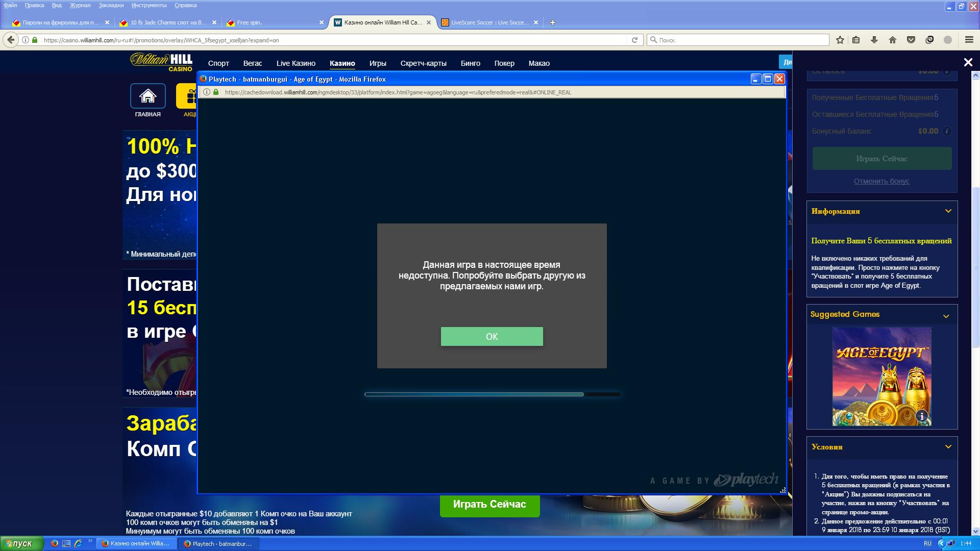The width and height of the screenshot is (980, 551).
Task: Go back using Firefox back arrow
Action: (x=10, y=40)
